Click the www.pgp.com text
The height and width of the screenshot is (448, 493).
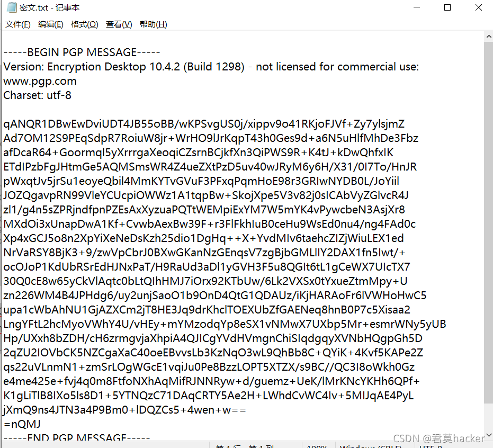coord(40,81)
